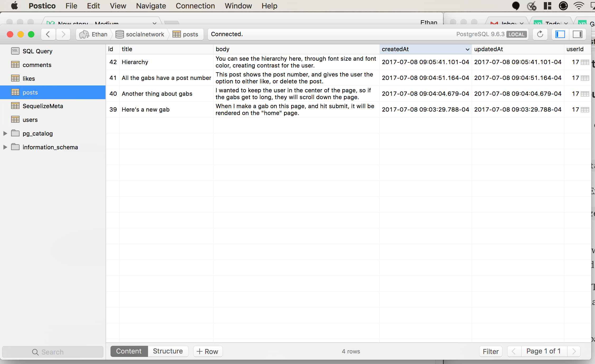This screenshot has height=364, width=595.
Task: Open the Filter bar
Action: (491, 351)
